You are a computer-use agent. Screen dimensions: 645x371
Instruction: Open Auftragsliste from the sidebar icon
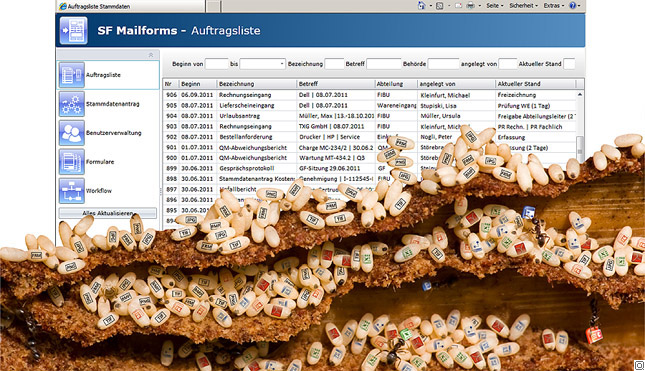click(72, 75)
